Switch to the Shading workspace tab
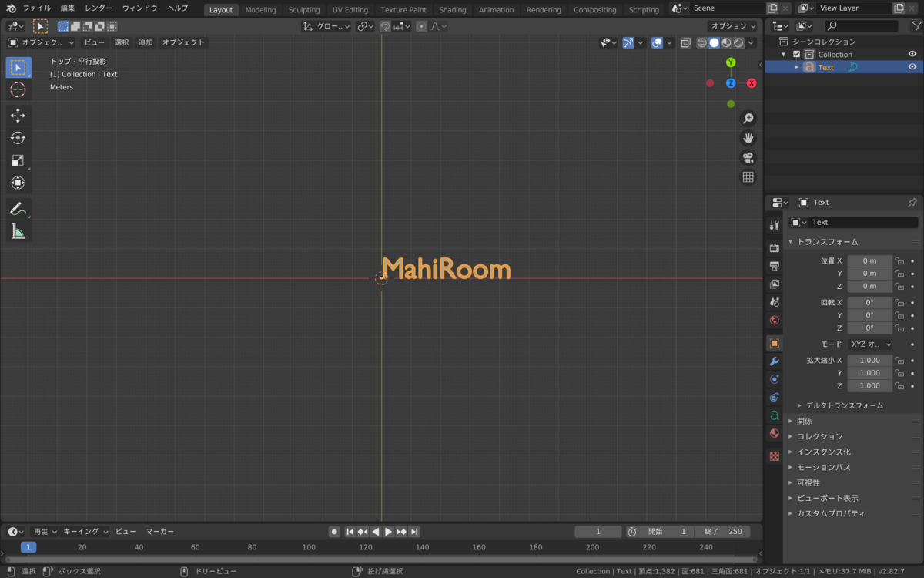The height and width of the screenshot is (578, 924). click(x=452, y=10)
